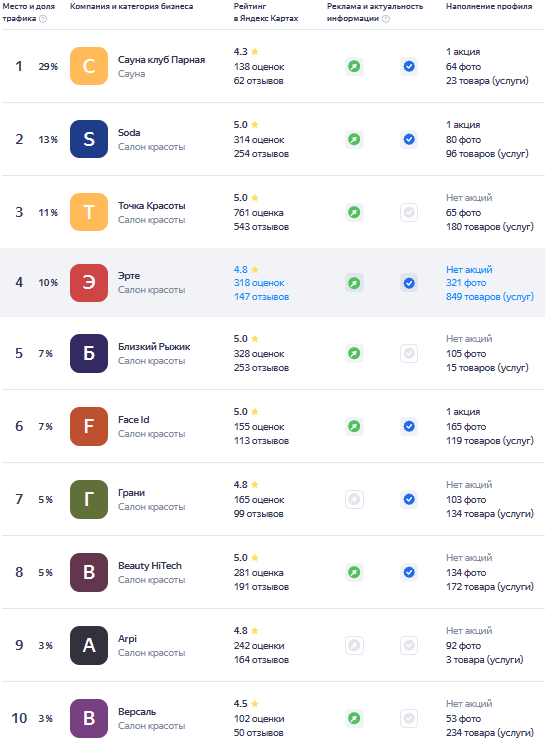Click the grey unverified badge for Точка Красоты
Image resolution: width=545 pixels, height=745 pixels.
(x=409, y=212)
